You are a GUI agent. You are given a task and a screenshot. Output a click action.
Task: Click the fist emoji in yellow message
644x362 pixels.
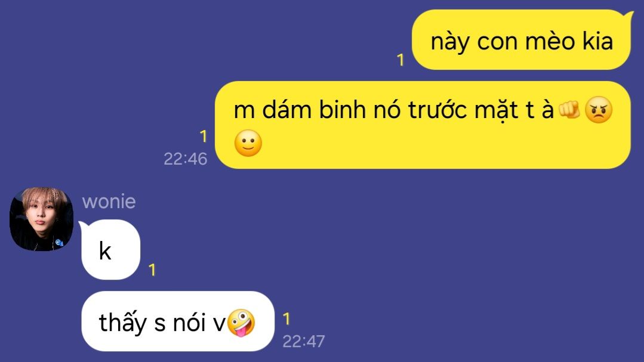pos(569,110)
